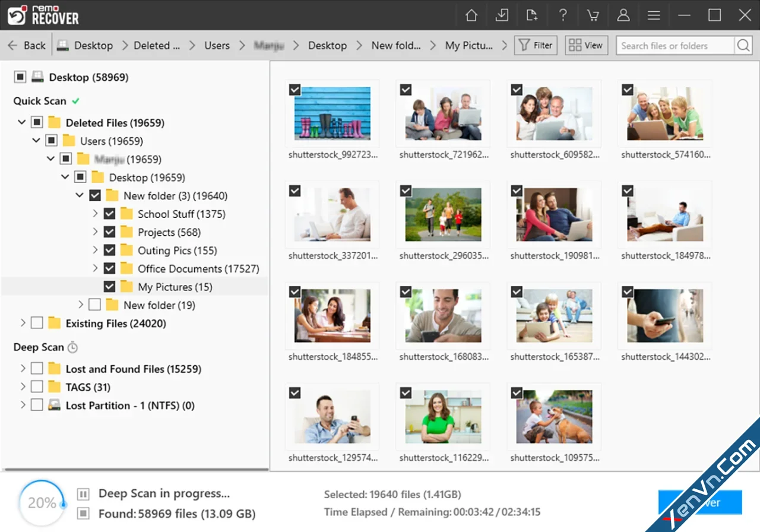
Task: Pause the deep scan
Action: point(84,494)
